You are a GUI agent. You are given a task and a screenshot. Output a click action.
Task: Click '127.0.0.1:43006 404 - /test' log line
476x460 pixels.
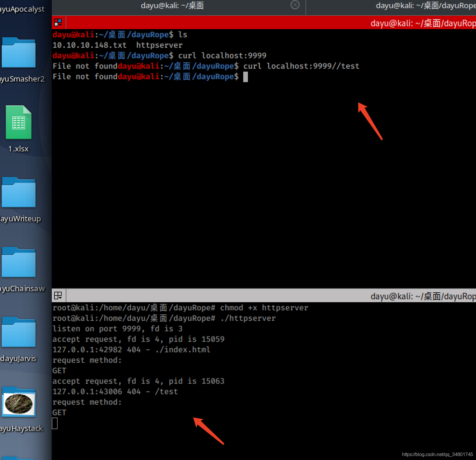coord(115,392)
